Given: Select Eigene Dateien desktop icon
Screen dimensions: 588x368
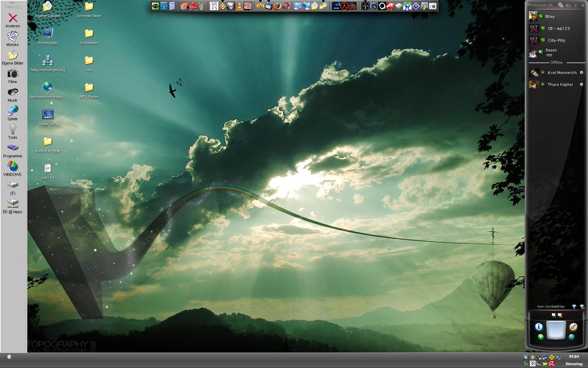Looking at the screenshot, I should pos(48,9).
